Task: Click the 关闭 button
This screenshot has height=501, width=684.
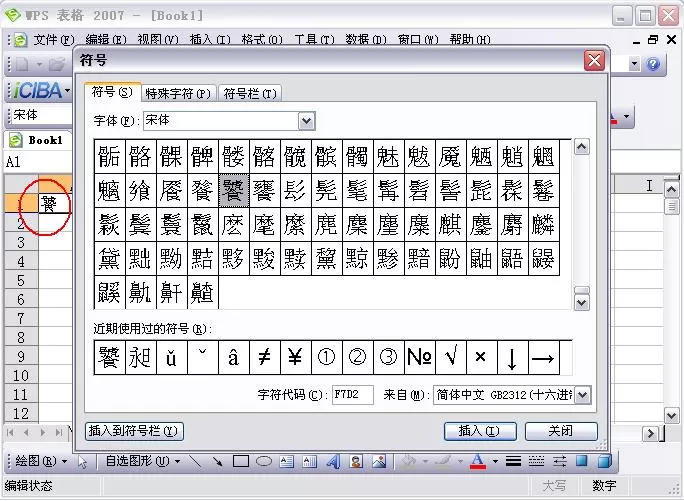Action: pyautogui.click(x=561, y=431)
